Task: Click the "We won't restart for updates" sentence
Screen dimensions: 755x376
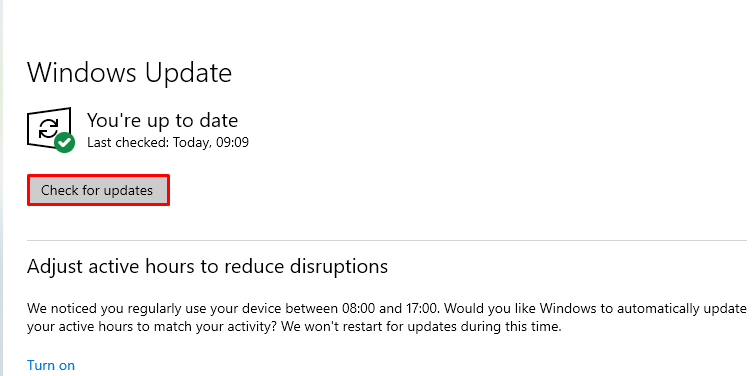Action: pyautogui.click(x=421, y=327)
